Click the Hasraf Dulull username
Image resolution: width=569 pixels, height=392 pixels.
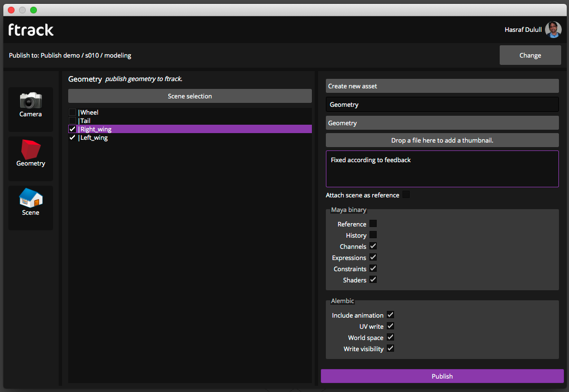pyautogui.click(x=523, y=30)
